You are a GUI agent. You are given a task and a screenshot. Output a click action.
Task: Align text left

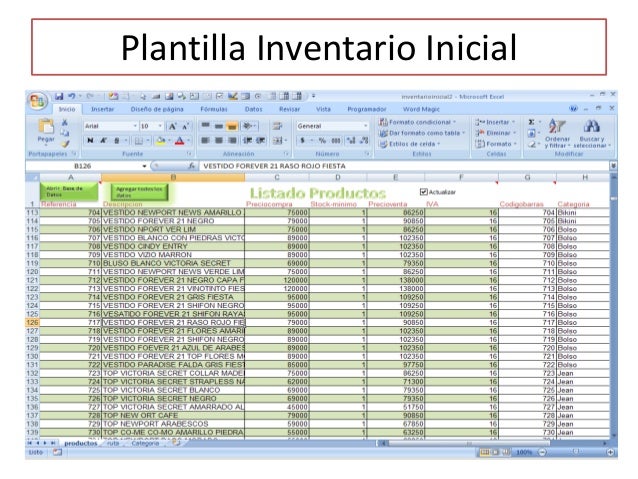[x=205, y=141]
